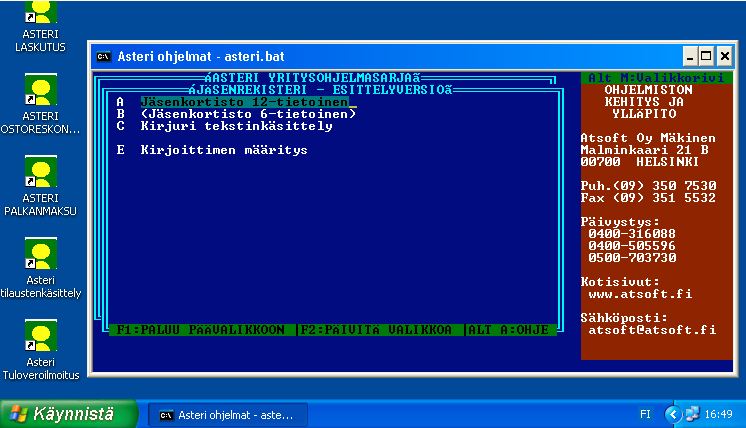Close the Asteri ohjelmat console window
Screen dimensions: 746x428
[x=725, y=57]
